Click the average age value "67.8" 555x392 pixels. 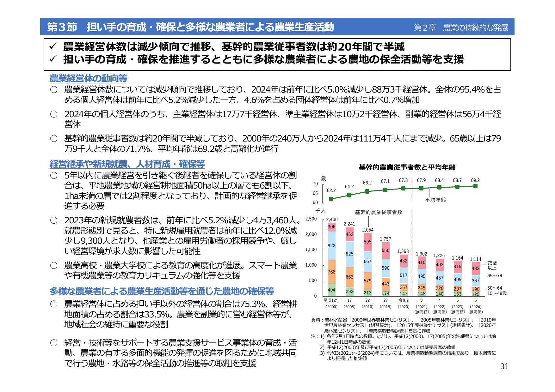[403, 180]
